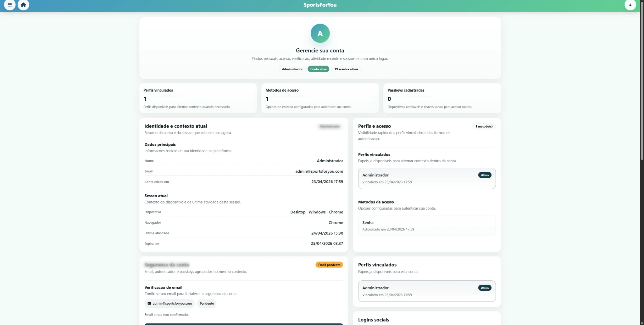Click the 19 sessões ativas badge
The height and width of the screenshot is (325, 644).
(x=346, y=69)
